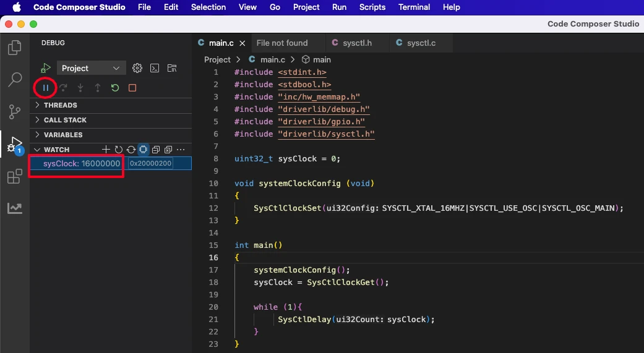This screenshot has height=353, width=644.
Task: Toggle the chip icon in Watch toolbar
Action: (143, 150)
